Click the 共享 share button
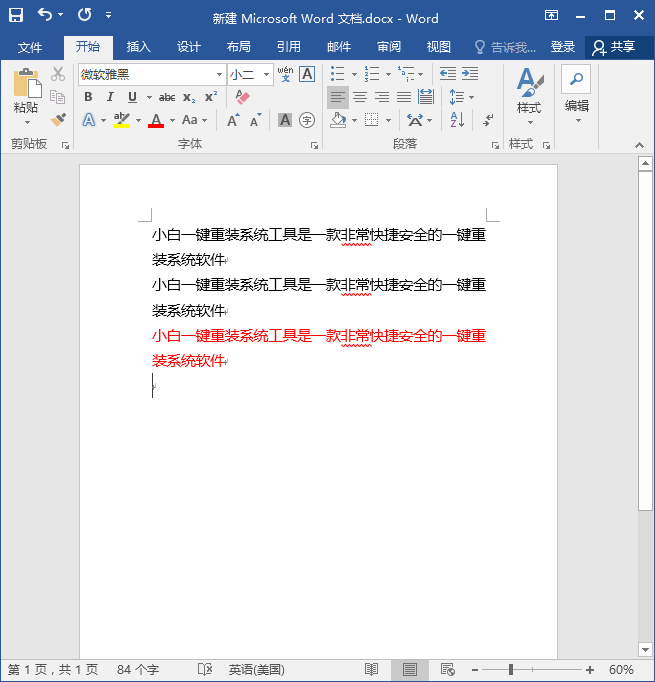 (614, 47)
